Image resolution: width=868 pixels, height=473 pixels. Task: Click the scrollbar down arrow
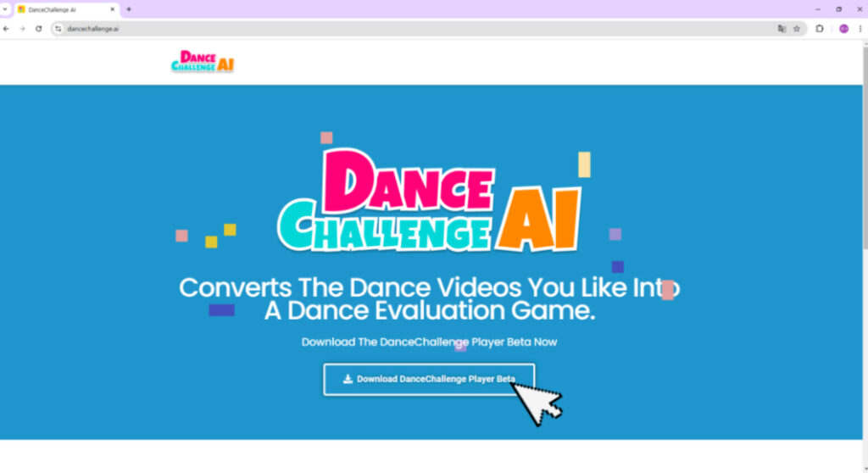(865, 469)
